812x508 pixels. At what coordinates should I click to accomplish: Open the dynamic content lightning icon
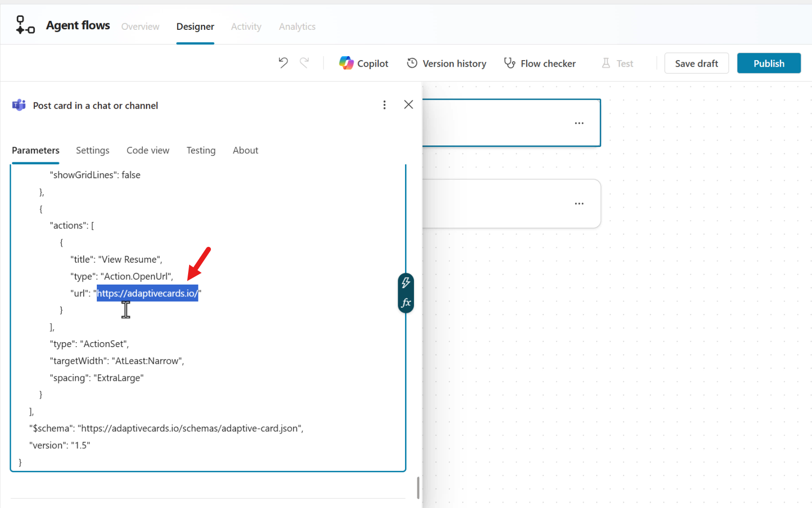point(406,283)
